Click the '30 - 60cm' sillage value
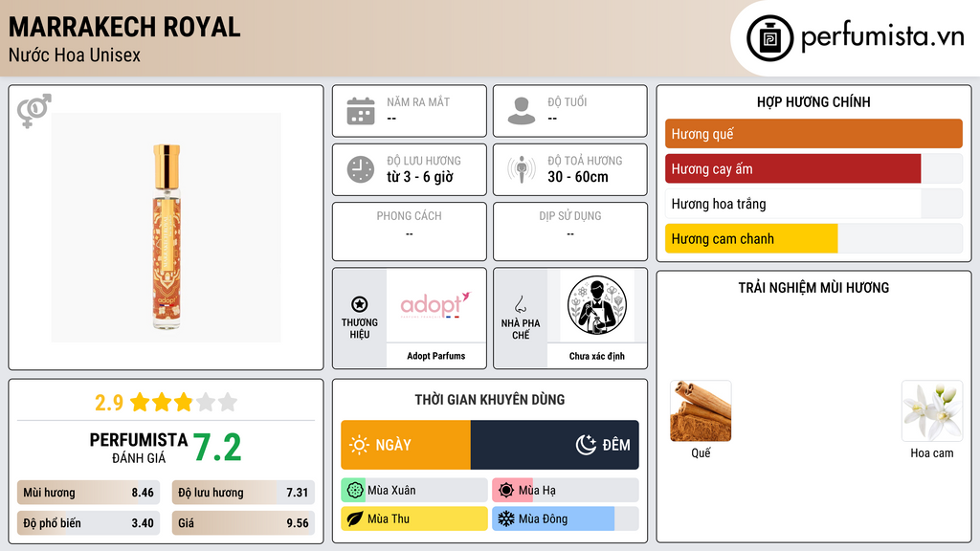This screenshot has height=551, width=980. 578,177
